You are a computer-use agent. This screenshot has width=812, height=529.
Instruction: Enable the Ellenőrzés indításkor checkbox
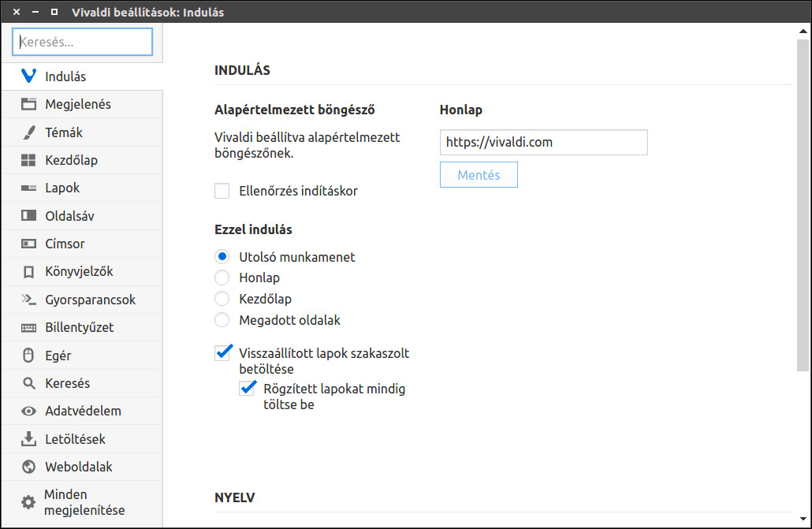222,191
